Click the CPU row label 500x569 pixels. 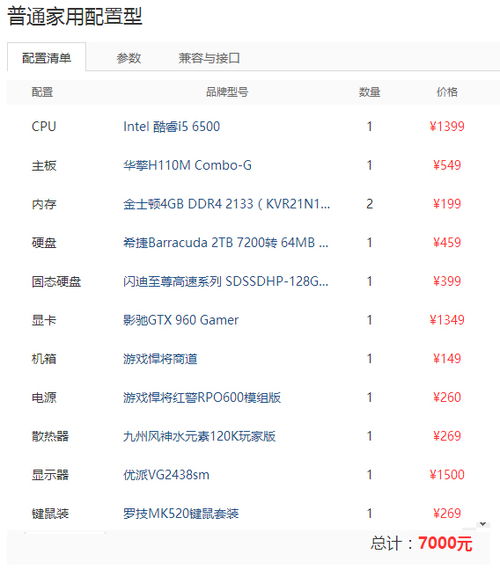tap(44, 127)
